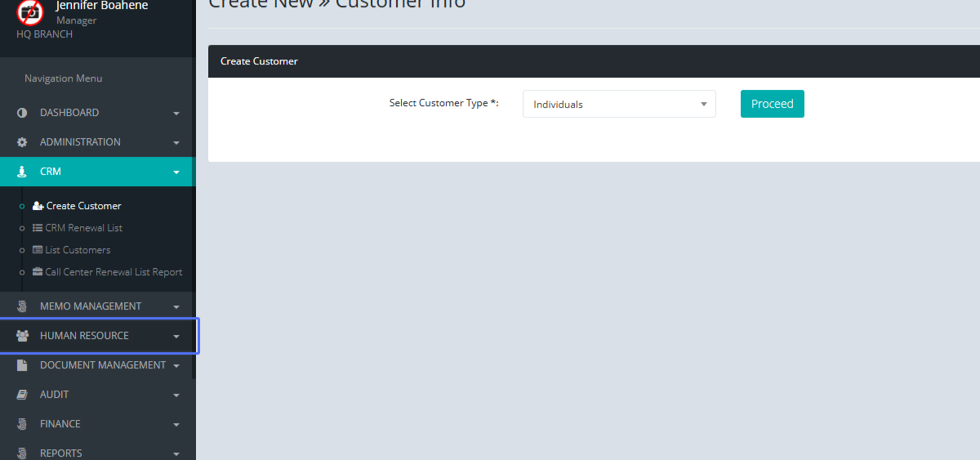Go to CRM Renewal List
This screenshot has height=460, width=980.
pyautogui.click(x=83, y=228)
